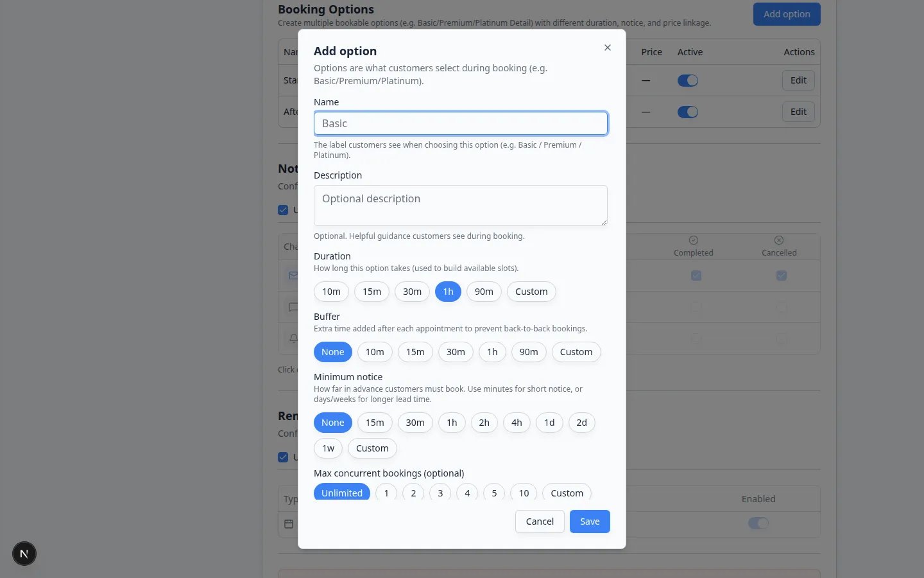
Task: Save the new booking option
Action: coord(590,521)
